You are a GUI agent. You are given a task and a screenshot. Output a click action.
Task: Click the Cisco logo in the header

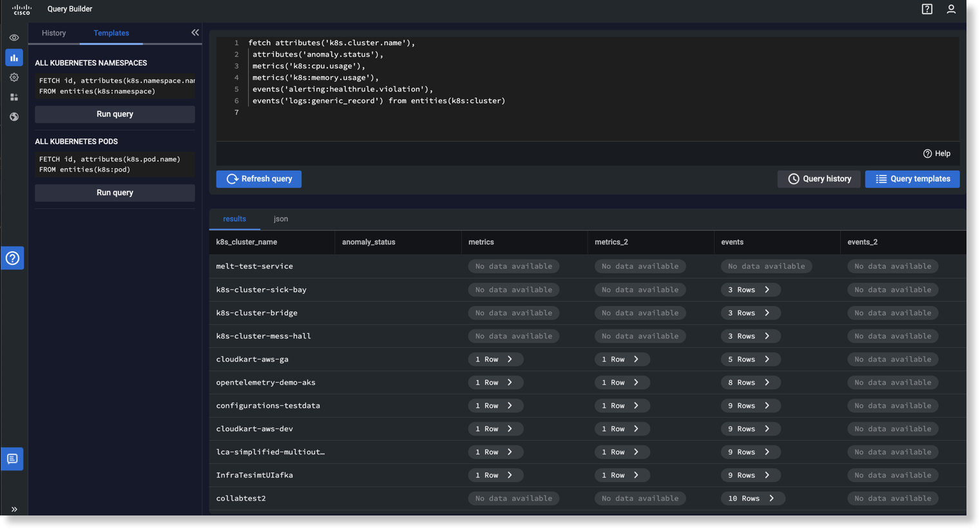click(x=21, y=9)
